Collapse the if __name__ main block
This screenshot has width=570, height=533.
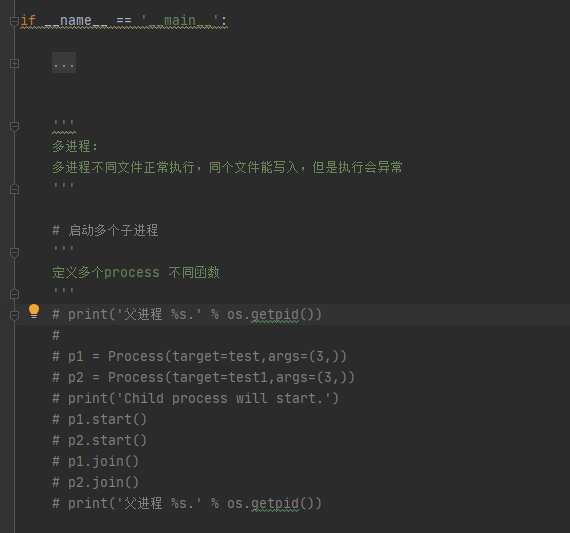pyautogui.click(x=14, y=21)
